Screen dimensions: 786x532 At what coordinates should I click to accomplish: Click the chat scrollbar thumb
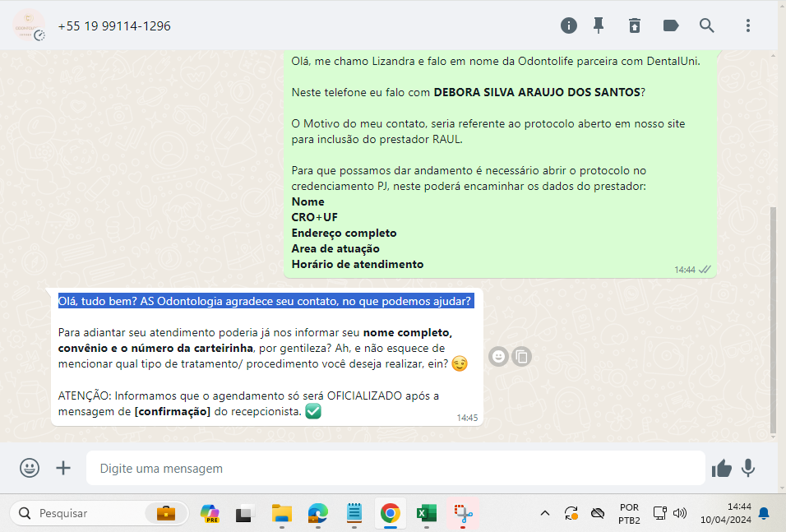point(773,321)
